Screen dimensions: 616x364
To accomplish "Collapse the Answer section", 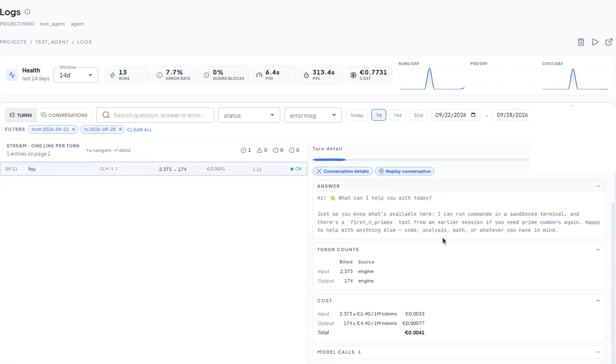I will click(598, 186).
